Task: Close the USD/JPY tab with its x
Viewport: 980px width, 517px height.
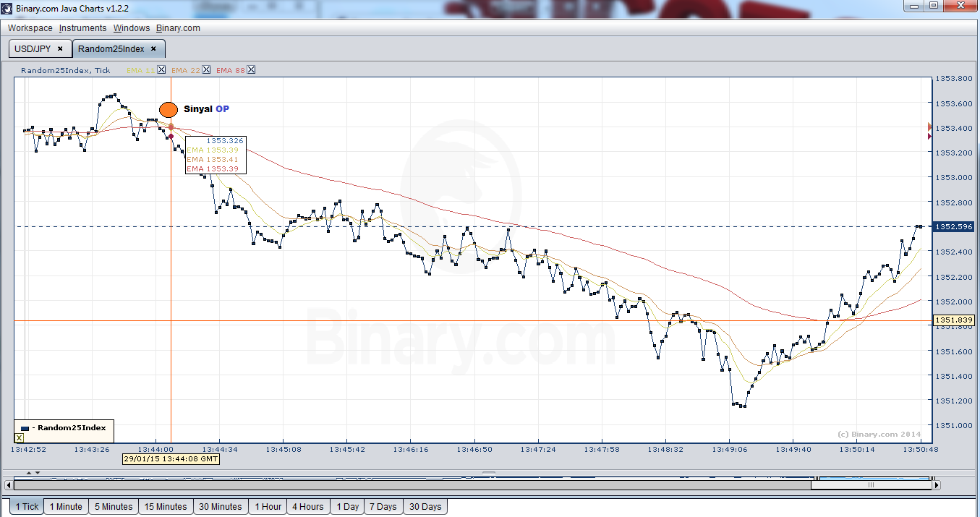Action: [60, 49]
